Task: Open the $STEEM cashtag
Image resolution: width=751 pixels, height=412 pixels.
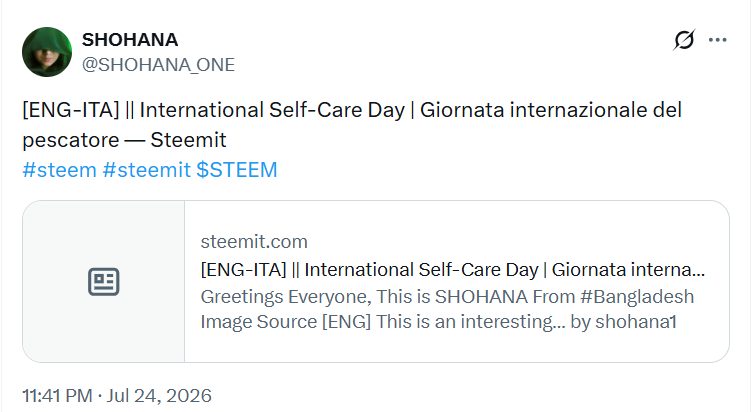Action: pos(237,170)
